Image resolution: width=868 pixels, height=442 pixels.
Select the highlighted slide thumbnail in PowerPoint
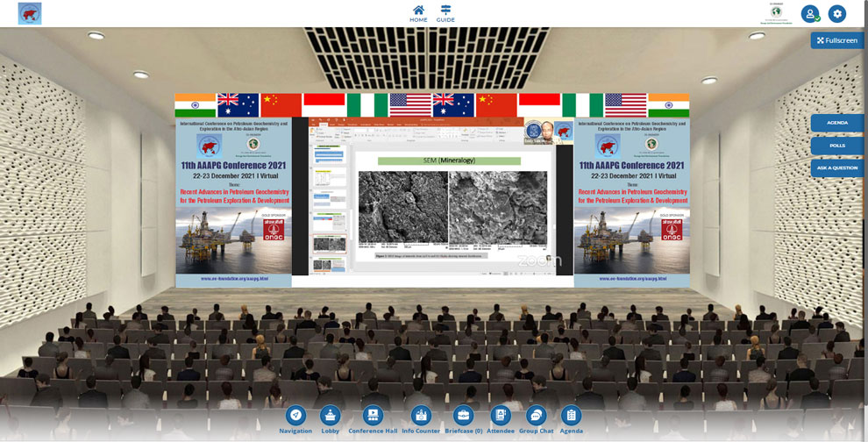[x=330, y=244]
